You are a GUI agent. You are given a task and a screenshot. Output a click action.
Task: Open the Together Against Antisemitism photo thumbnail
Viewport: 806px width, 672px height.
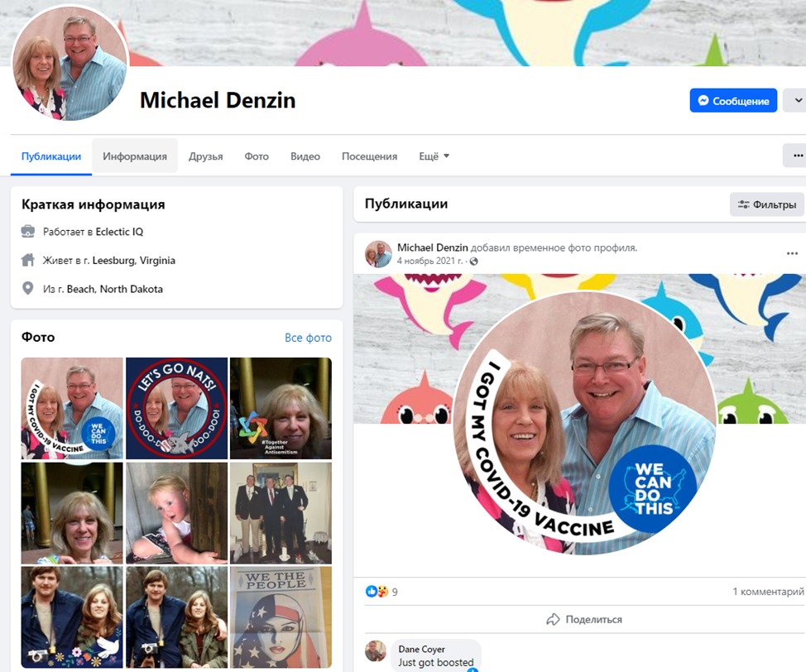[x=281, y=408]
